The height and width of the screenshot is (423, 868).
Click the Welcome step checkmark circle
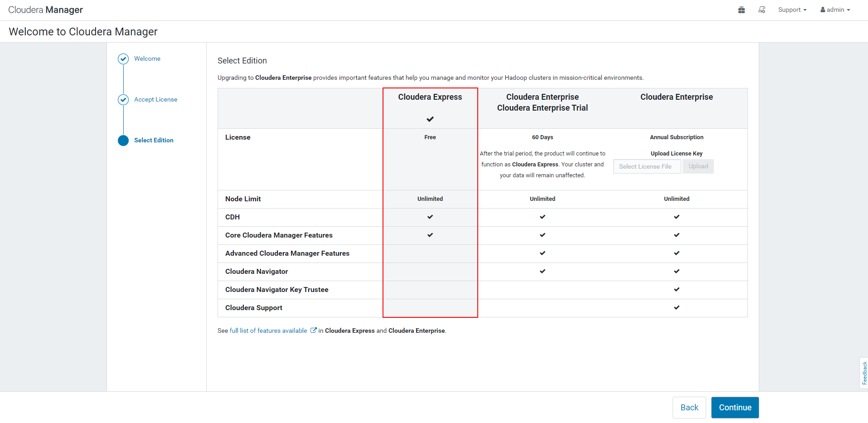[123, 59]
